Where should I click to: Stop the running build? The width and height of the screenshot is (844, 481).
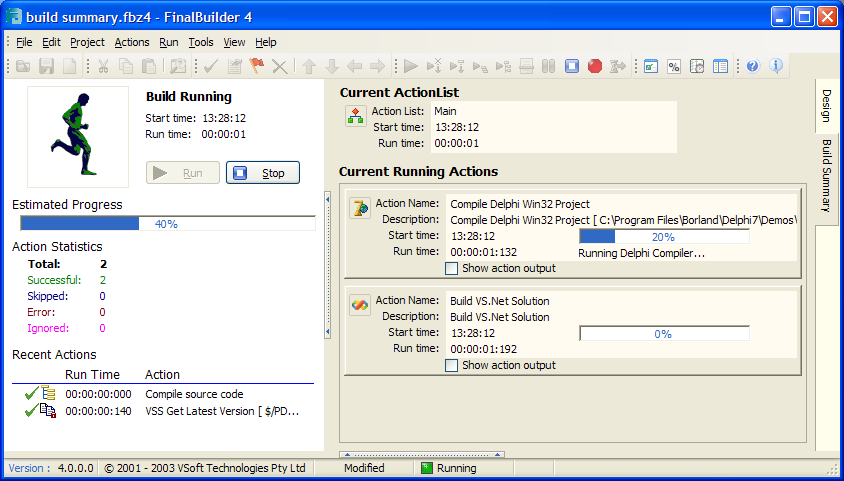tap(263, 173)
